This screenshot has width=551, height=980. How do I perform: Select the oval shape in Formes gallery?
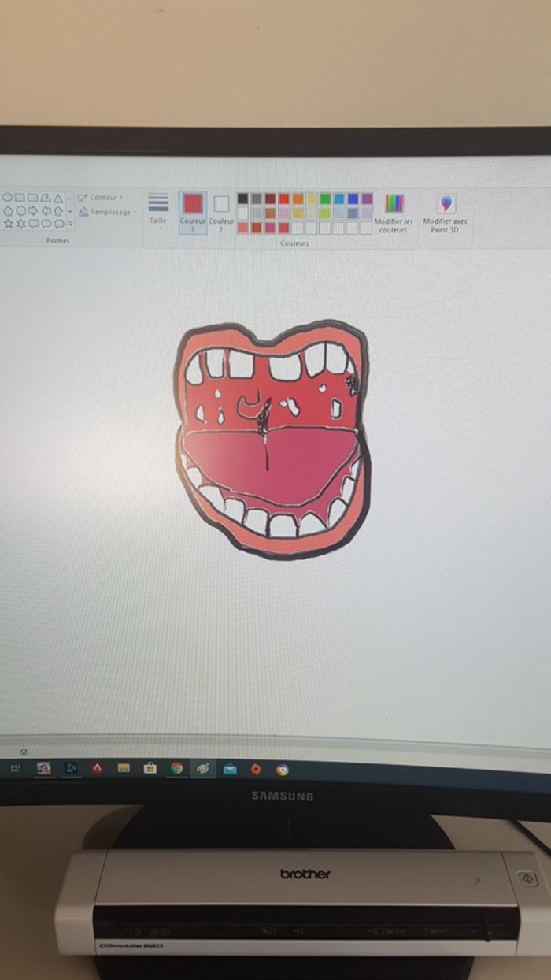coord(7,198)
